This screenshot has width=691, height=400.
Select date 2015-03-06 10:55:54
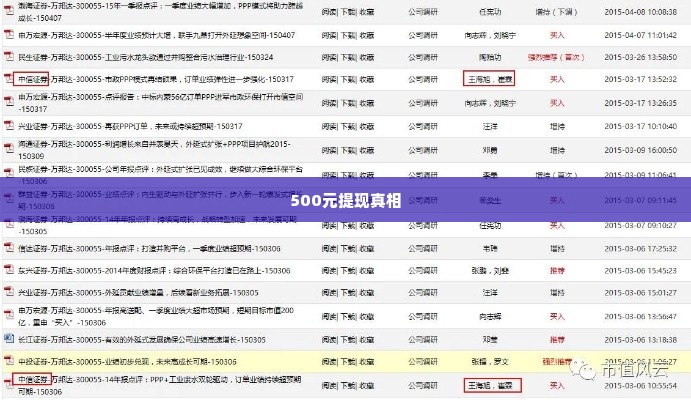pyautogui.click(x=640, y=385)
